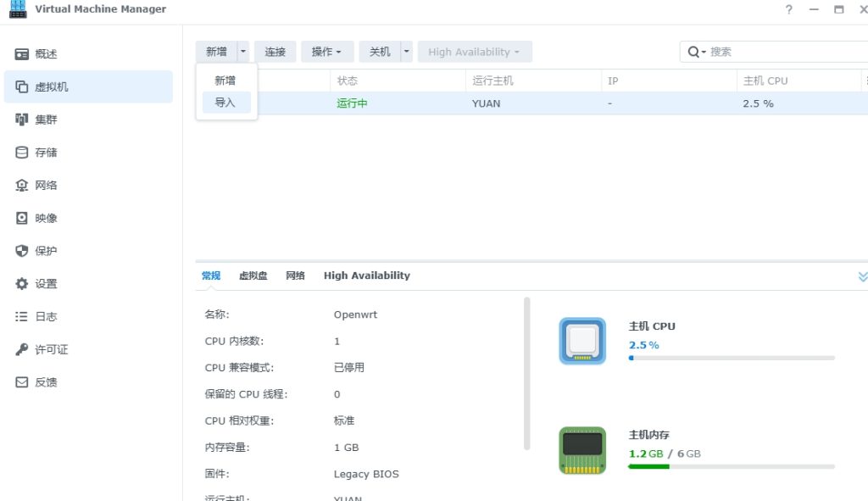
Task: Click the 连接 connect button
Action: (x=275, y=52)
